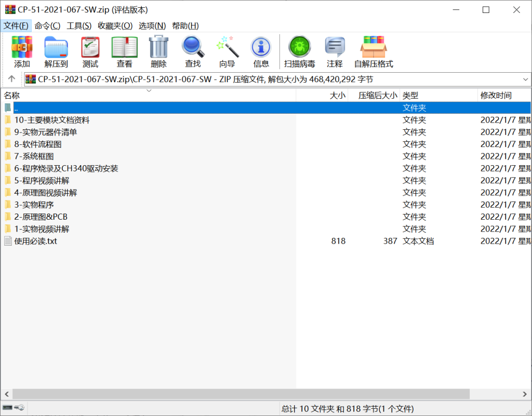Open the address bar dropdown arrow

(x=525, y=79)
